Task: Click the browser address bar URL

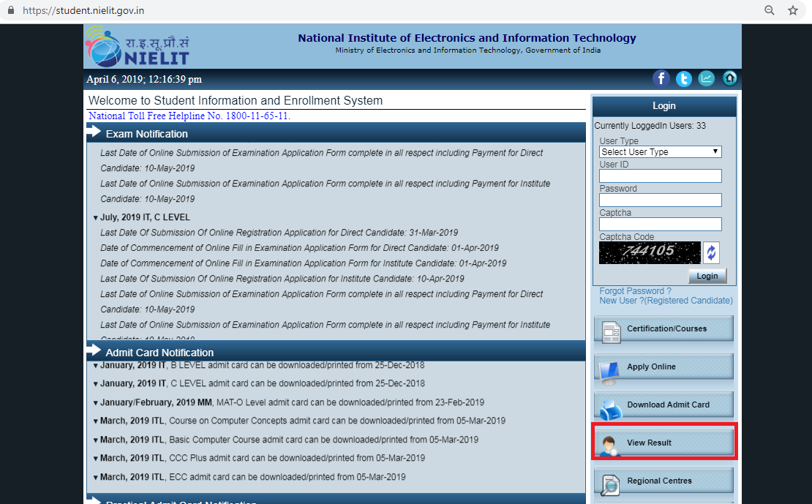Action: click(x=83, y=10)
